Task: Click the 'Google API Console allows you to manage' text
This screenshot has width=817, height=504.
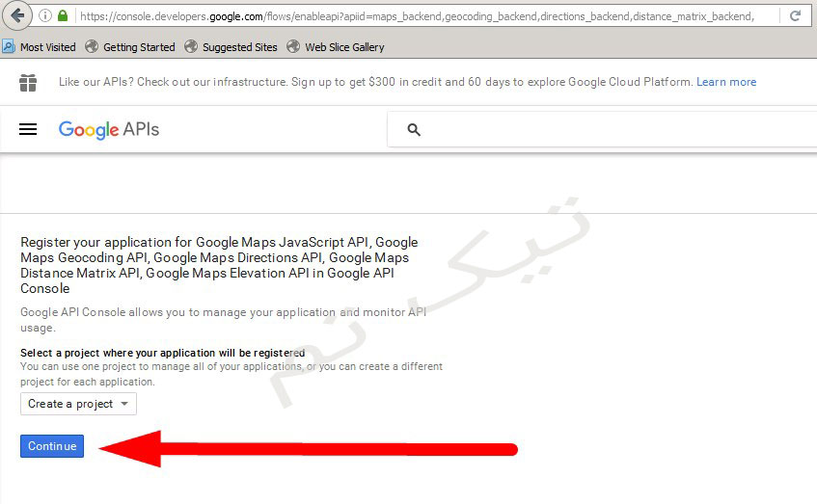Action: [223, 320]
